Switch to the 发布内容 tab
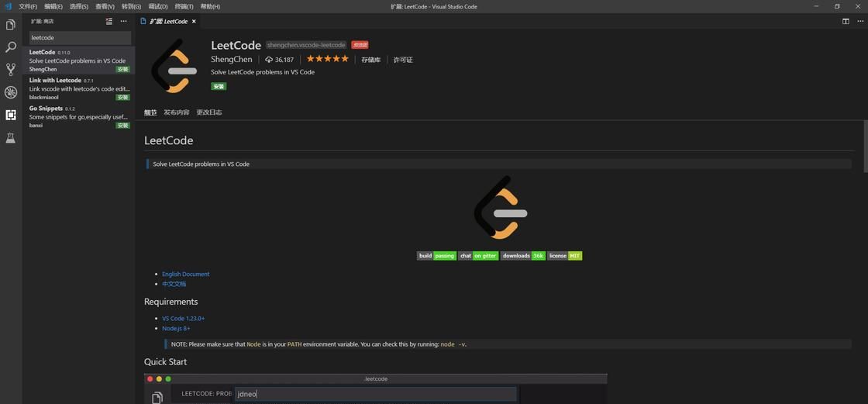This screenshot has height=404, width=868. [177, 112]
